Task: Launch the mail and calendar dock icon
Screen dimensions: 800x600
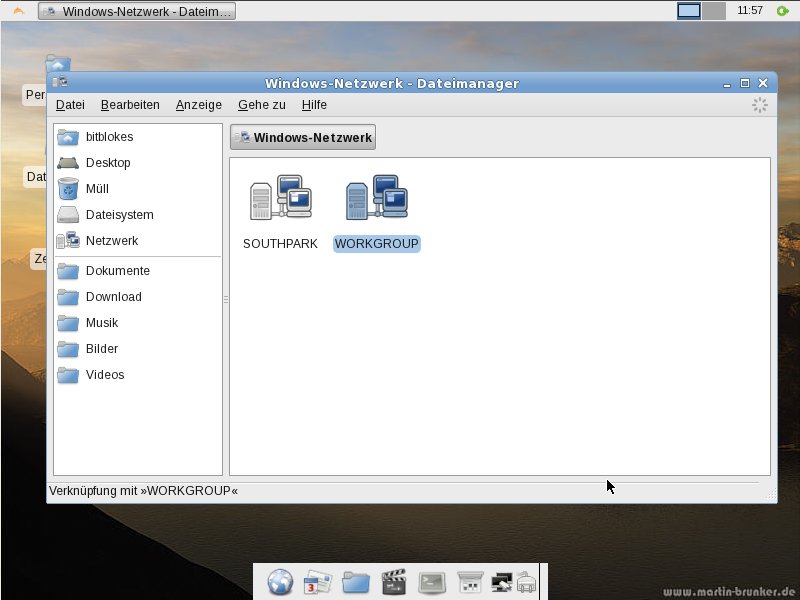Action: 317,582
